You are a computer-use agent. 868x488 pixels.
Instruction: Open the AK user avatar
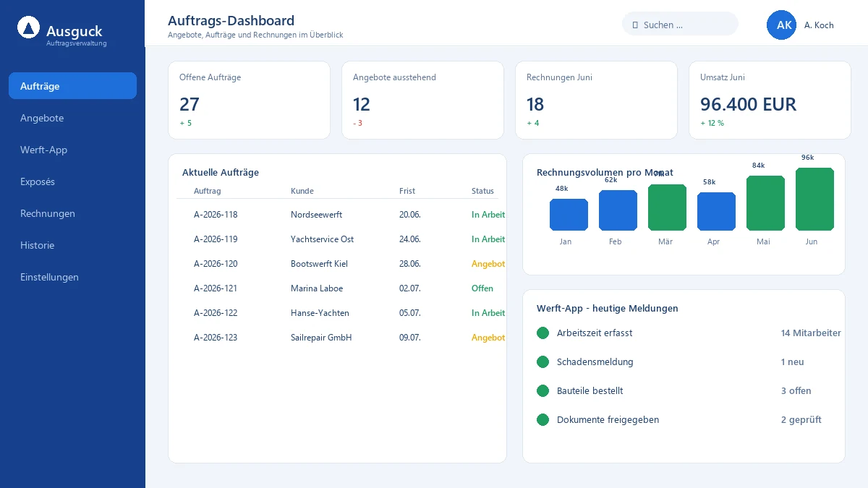click(x=781, y=25)
